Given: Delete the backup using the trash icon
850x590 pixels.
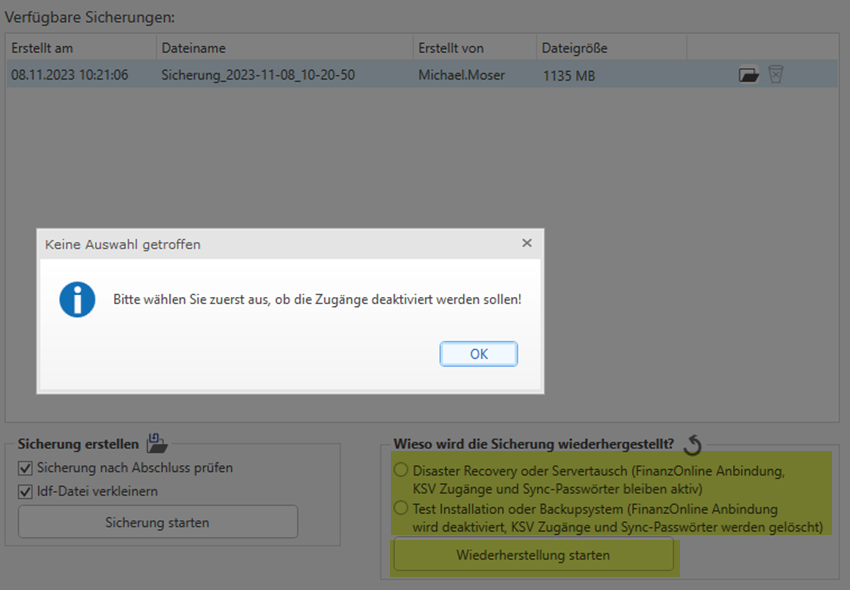Looking at the screenshot, I should [776, 75].
